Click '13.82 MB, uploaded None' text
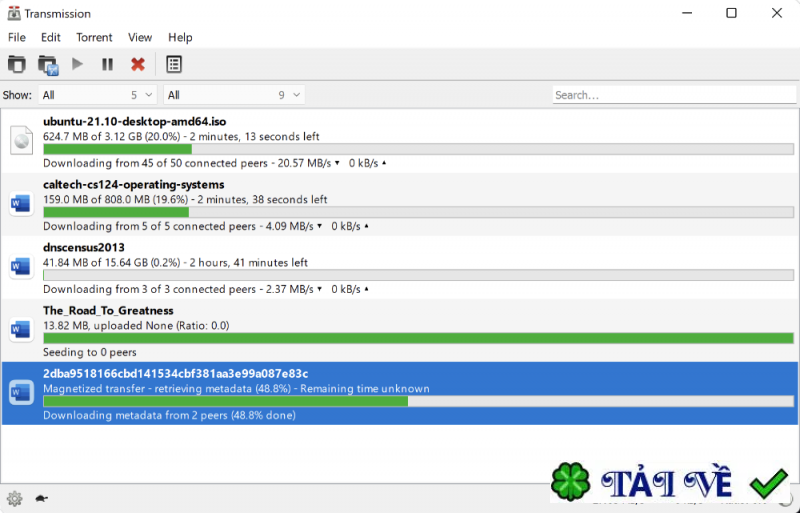 136,326
